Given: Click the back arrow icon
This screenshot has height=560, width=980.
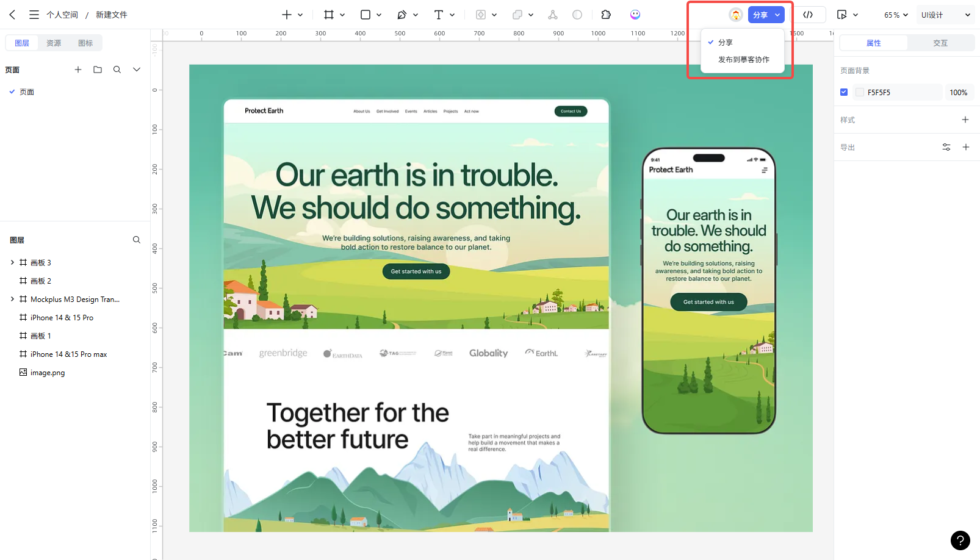Looking at the screenshot, I should (12, 15).
